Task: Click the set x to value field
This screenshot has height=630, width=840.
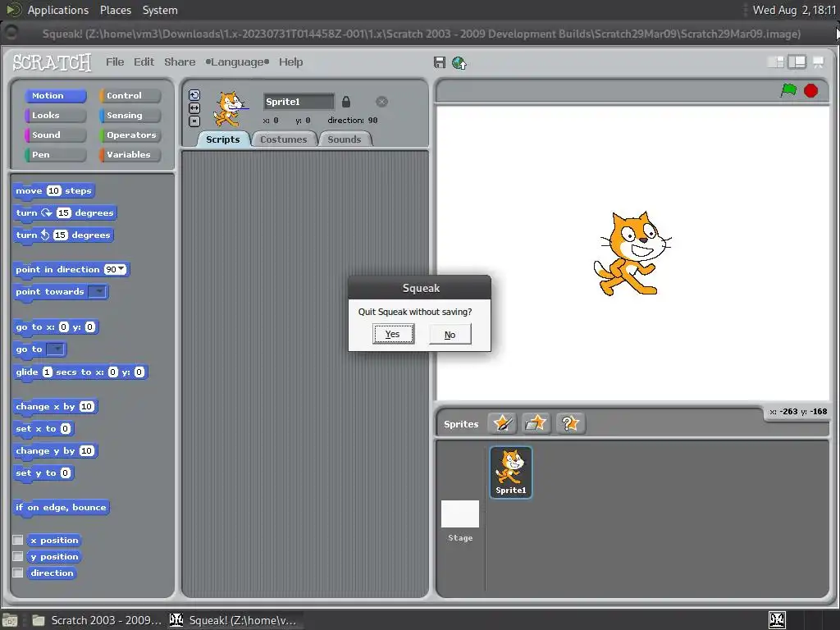Action: coord(66,428)
